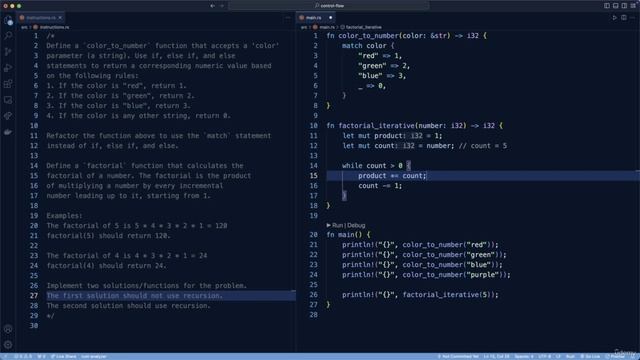The width and height of the screenshot is (640, 360).
Task: Split the main.rs editor right
Action: tap(624, 18)
